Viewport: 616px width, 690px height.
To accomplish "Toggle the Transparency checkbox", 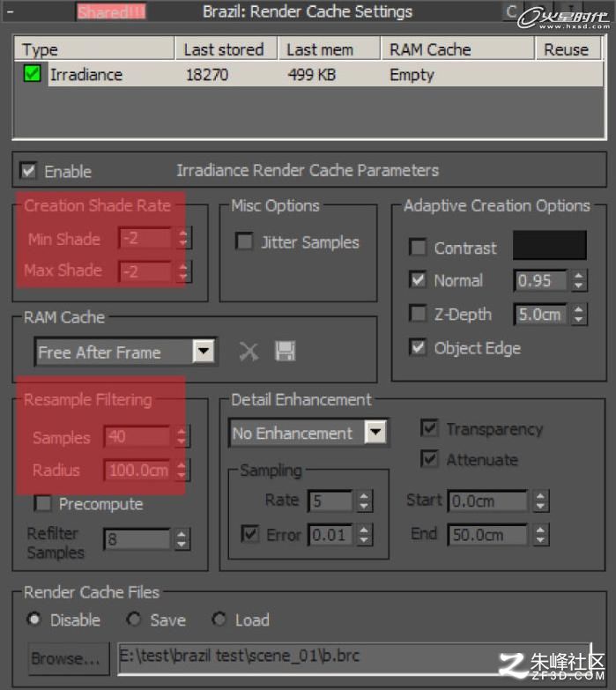I will point(429,427).
